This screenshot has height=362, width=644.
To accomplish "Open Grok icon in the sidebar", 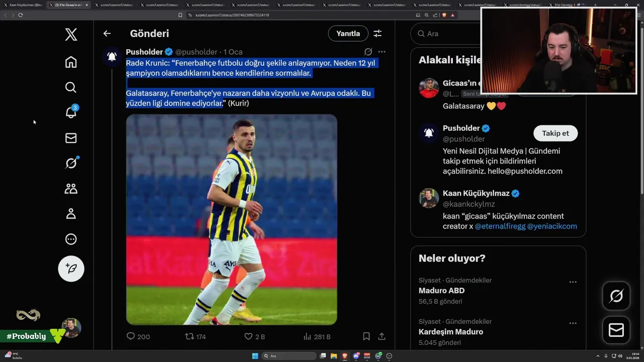I will tap(71, 163).
